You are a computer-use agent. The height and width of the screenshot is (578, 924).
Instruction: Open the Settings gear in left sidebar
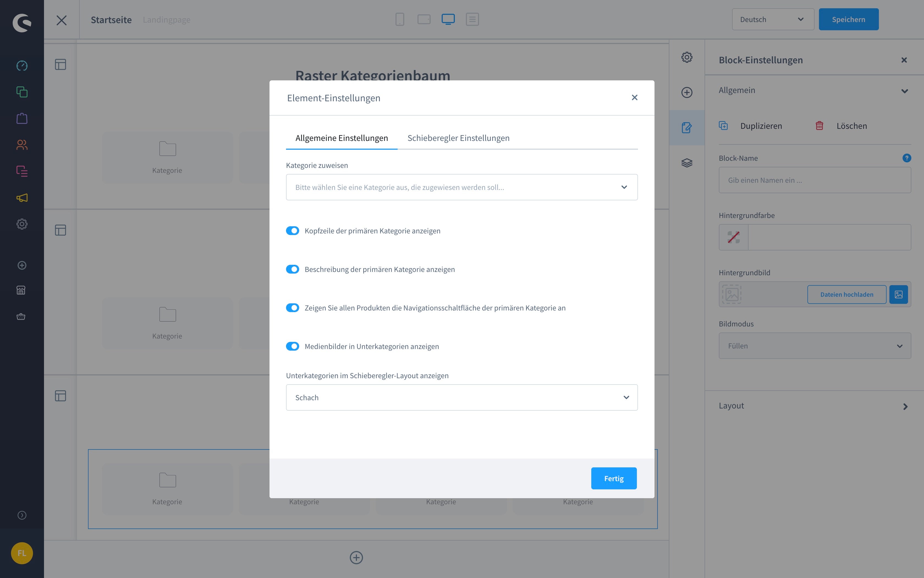[22, 224]
